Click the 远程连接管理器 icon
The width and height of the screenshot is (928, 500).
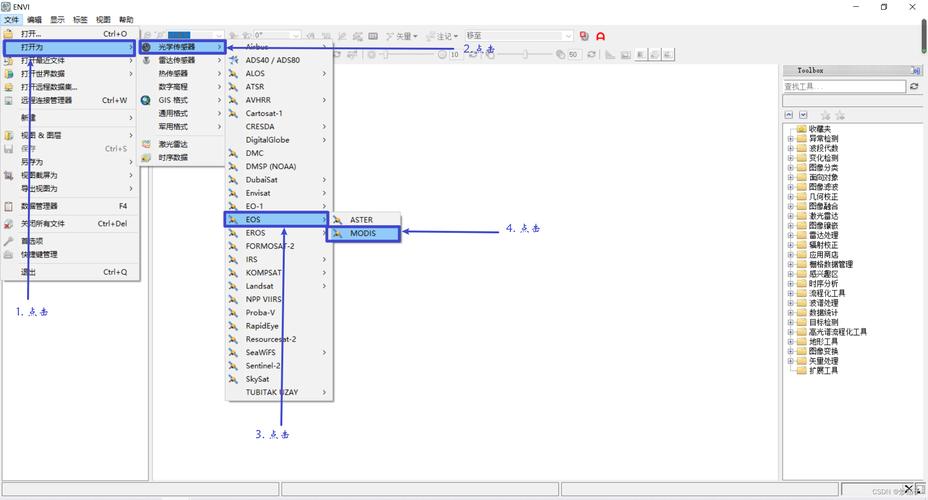coord(8,100)
